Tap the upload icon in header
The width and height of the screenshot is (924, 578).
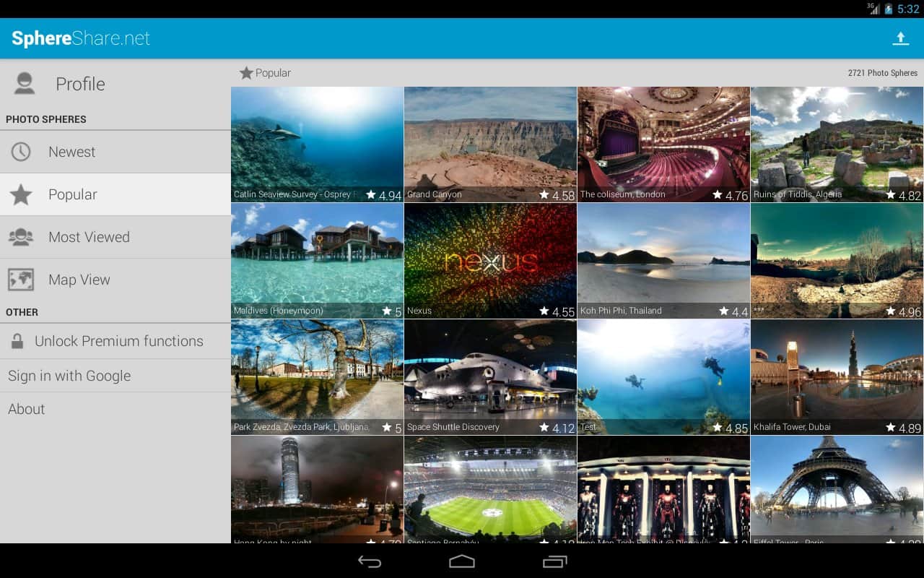[900, 38]
